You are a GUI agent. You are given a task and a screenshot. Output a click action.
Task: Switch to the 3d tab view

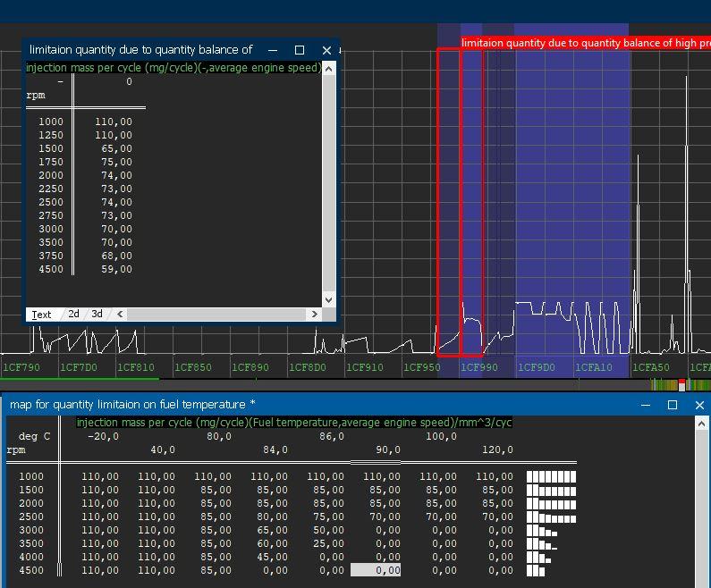97,314
